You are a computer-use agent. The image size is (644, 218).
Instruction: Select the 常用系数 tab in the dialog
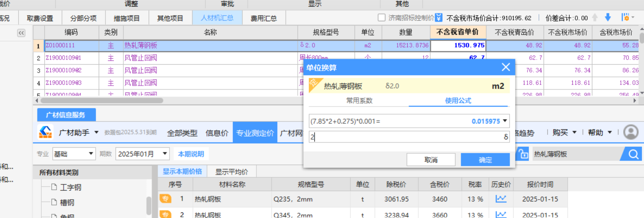coord(359,100)
